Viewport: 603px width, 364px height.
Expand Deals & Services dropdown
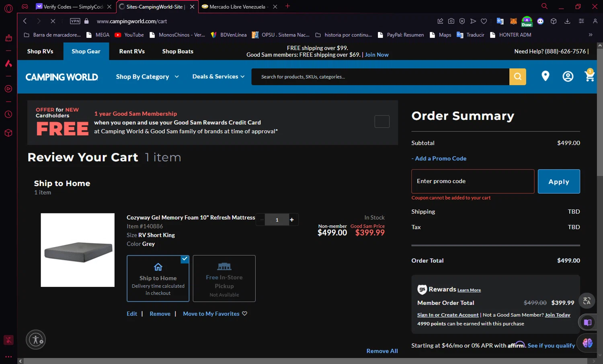[218, 76]
